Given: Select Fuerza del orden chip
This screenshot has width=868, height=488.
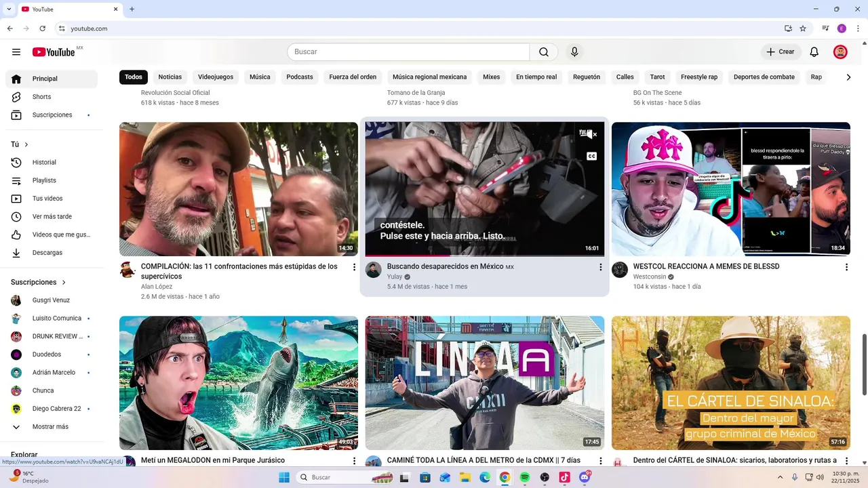Looking at the screenshot, I should (353, 77).
